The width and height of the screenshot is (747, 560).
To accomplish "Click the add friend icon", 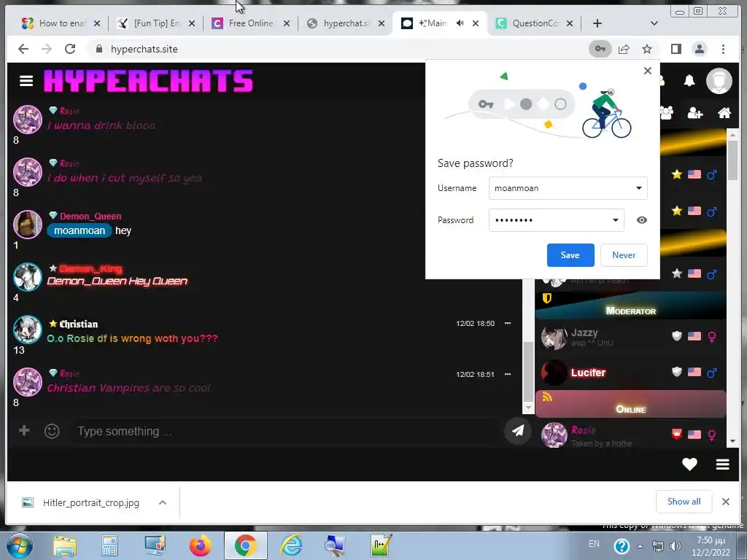I will point(695,113).
